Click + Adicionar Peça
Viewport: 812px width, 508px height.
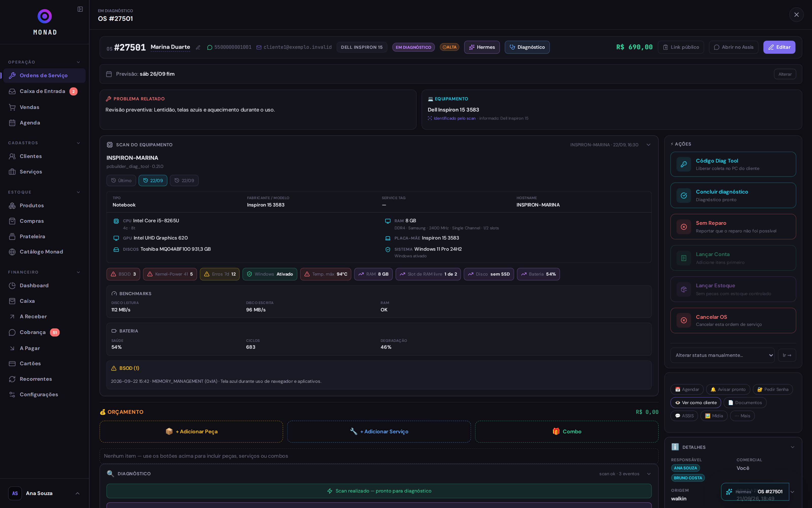[191, 431]
